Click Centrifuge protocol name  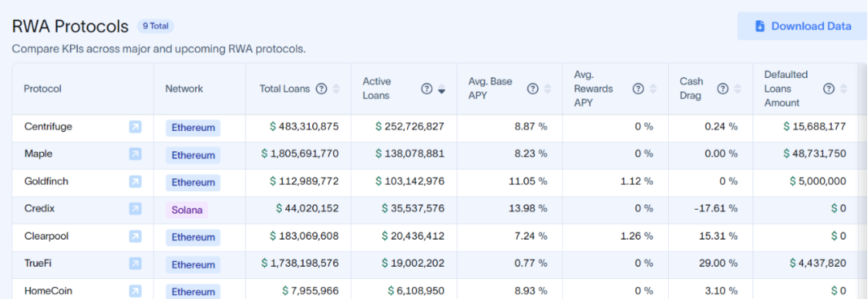click(48, 126)
